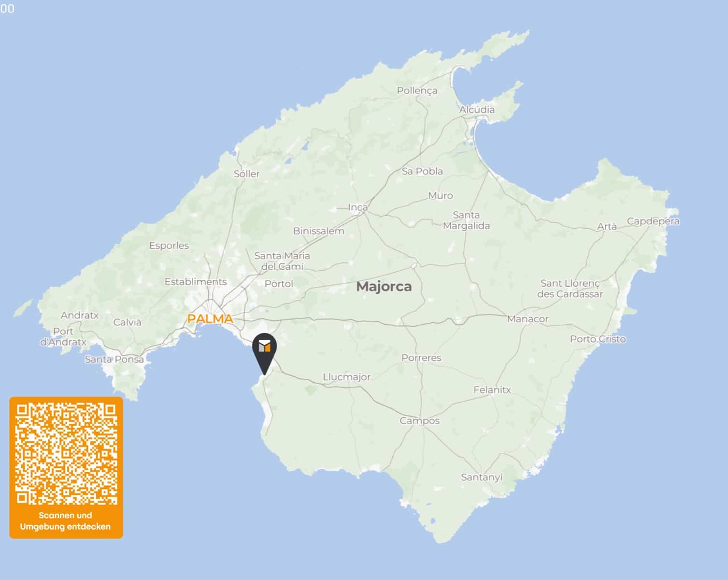Select the Santa Ponsa label

click(x=114, y=359)
